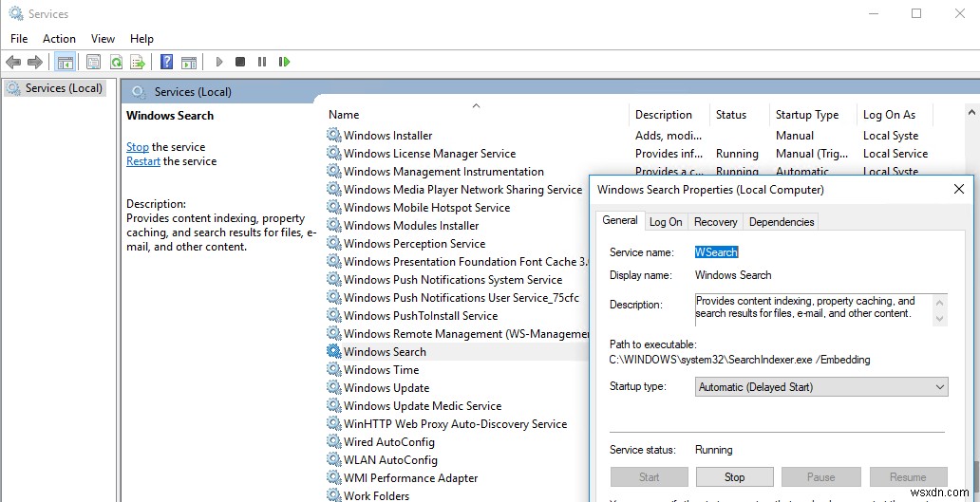Switch to the Dependencies tab
This screenshot has width=980, height=502.
(x=782, y=222)
